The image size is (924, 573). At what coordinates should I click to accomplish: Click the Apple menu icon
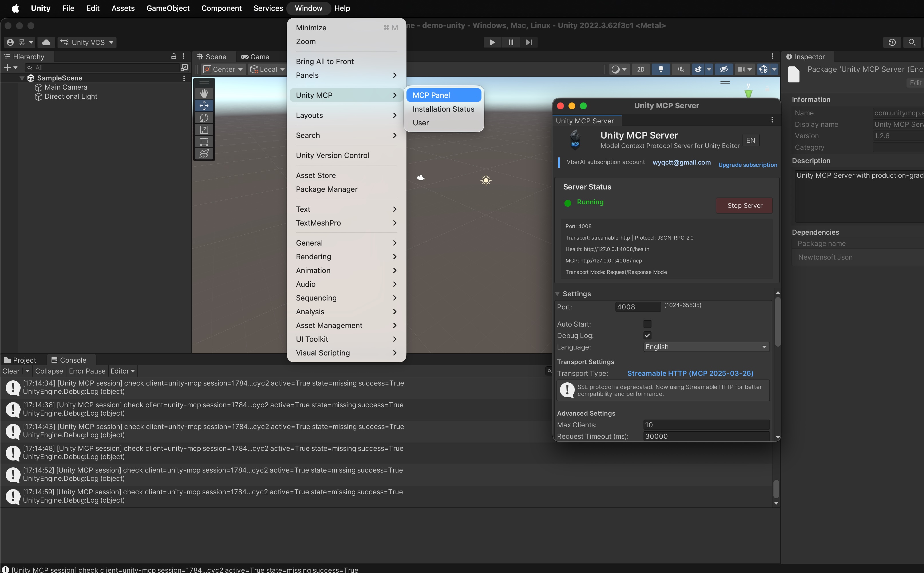click(15, 8)
